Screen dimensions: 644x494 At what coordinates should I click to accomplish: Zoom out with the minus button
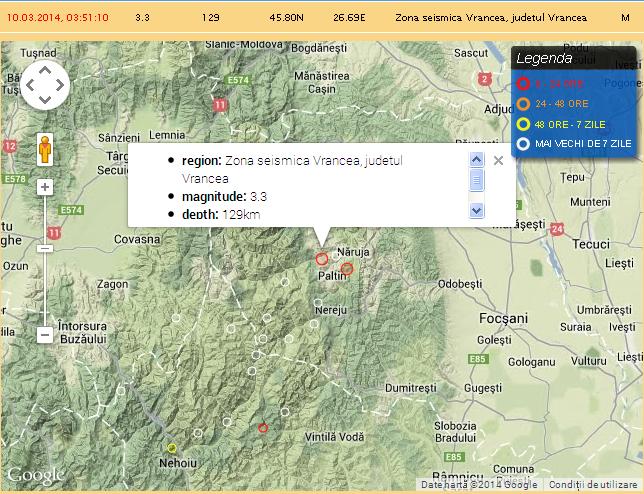(x=45, y=335)
